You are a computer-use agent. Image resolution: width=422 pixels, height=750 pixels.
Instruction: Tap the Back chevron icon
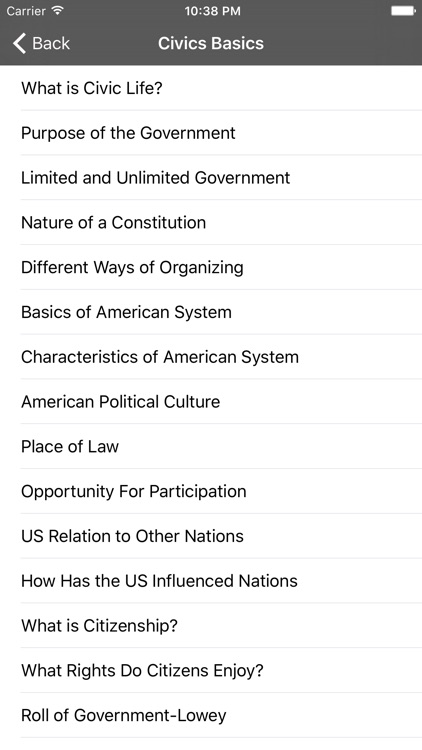[19, 43]
